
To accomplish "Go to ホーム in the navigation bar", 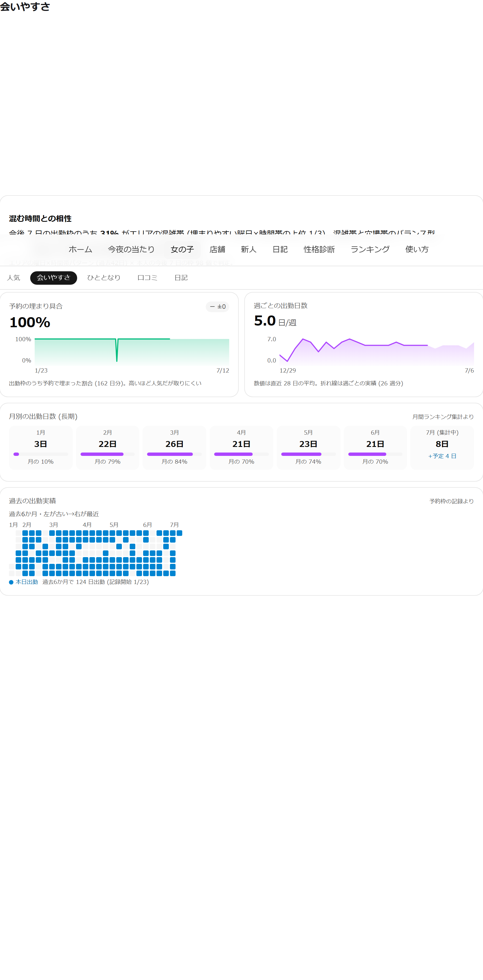I will pyautogui.click(x=80, y=249).
